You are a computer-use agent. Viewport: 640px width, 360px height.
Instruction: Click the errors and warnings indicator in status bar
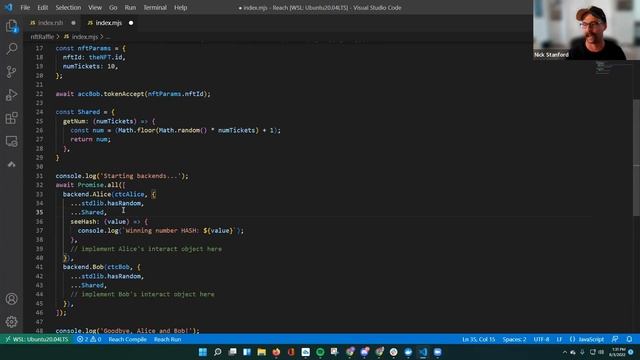pos(89,339)
